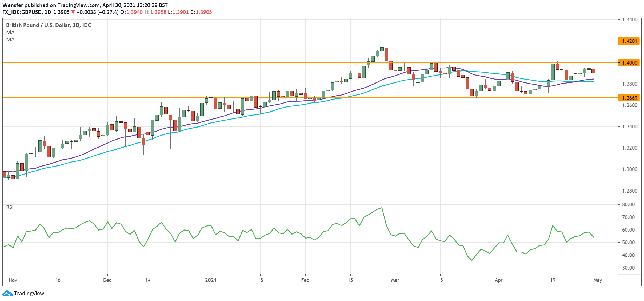Click the author name Wensfer
The width and height of the screenshot is (644, 301).
point(13,5)
